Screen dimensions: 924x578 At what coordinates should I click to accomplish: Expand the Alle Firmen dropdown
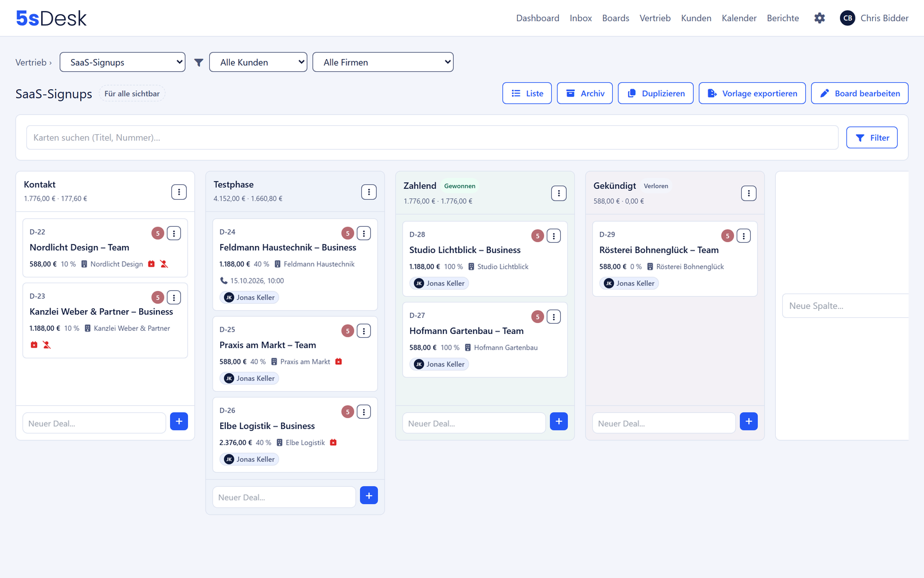(383, 62)
